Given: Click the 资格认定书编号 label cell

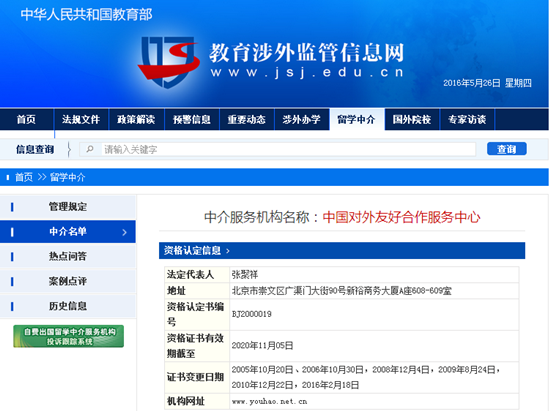Looking at the screenshot, I should click(197, 315).
